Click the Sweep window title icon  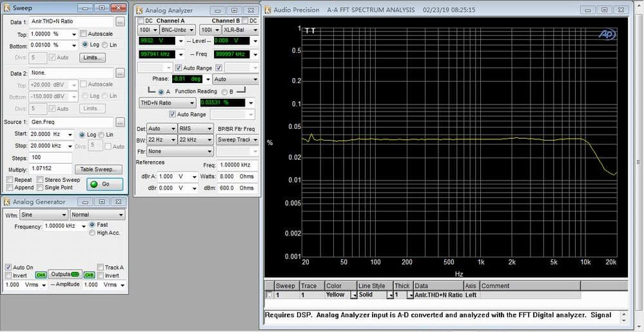coord(6,8)
